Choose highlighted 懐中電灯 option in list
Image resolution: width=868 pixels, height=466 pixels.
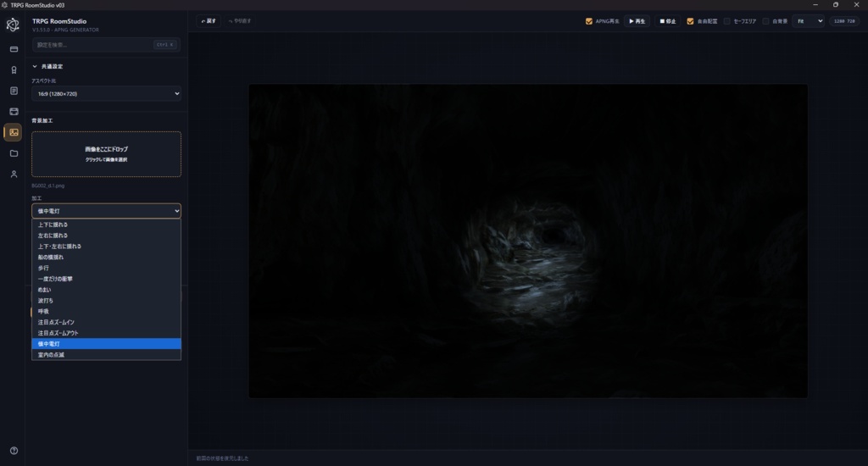point(106,344)
